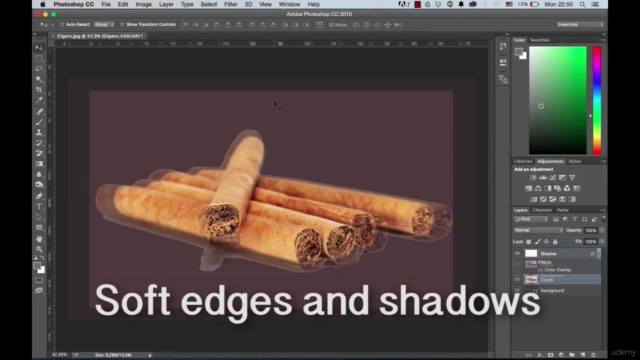Select the Quick Selection tool
The height and width of the screenshot is (360, 640).
pyautogui.click(x=39, y=79)
